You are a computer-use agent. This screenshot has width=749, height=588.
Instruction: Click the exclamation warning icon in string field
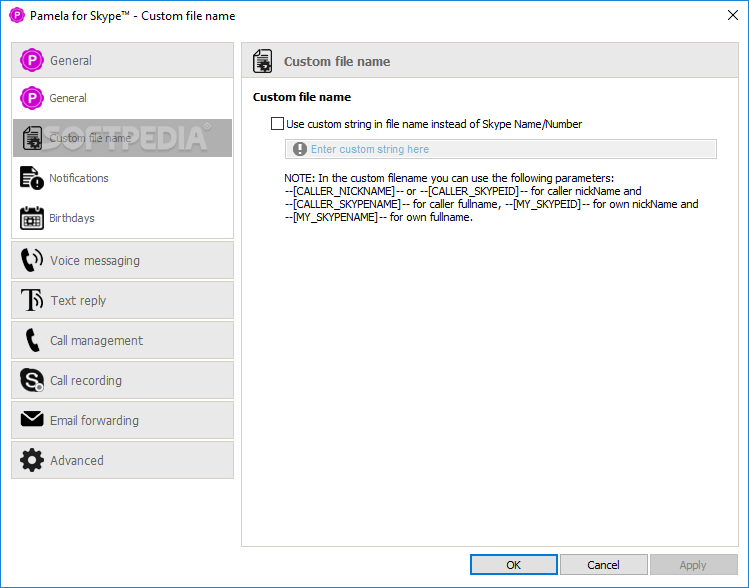pyautogui.click(x=300, y=149)
